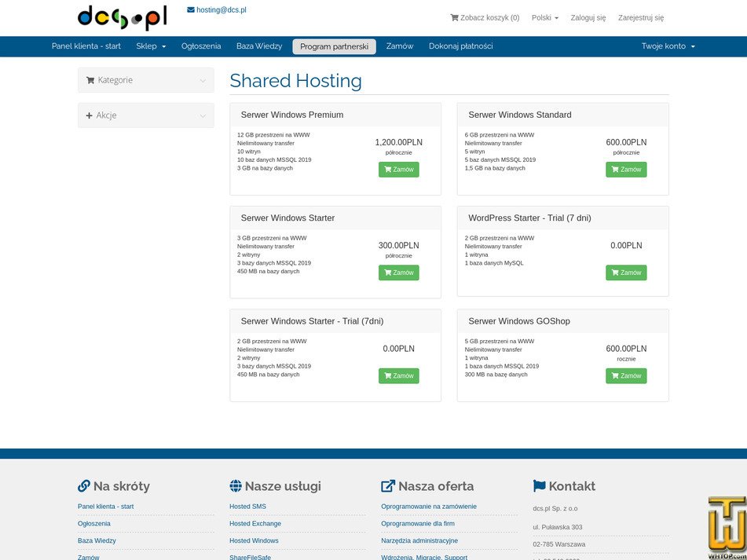This screenshot has height=560, width=747.
Task: Open the Polski language dropdown
Action: click(x=545, y=17)
